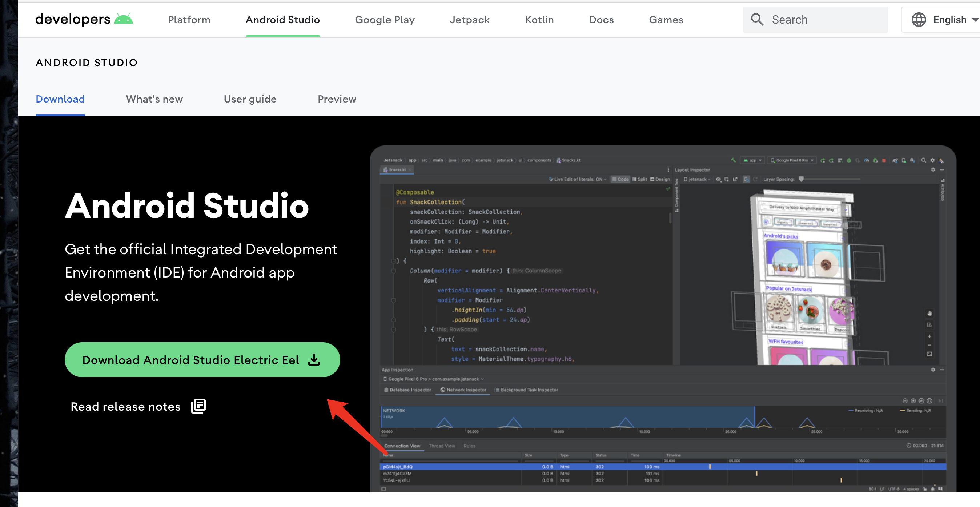980x507 pixels.
Task: Open the What's new tab
Action: pos(154,99)
